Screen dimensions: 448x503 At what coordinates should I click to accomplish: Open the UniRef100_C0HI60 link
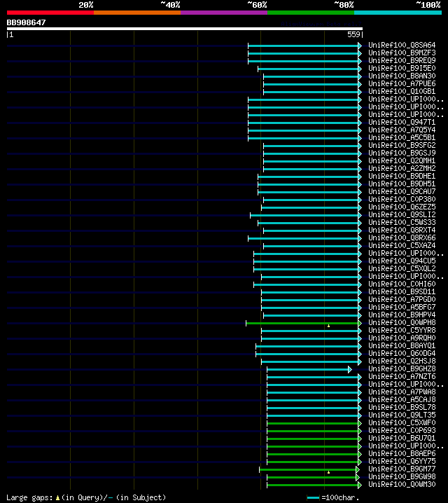pyautogui.click(x=402, y=284)
